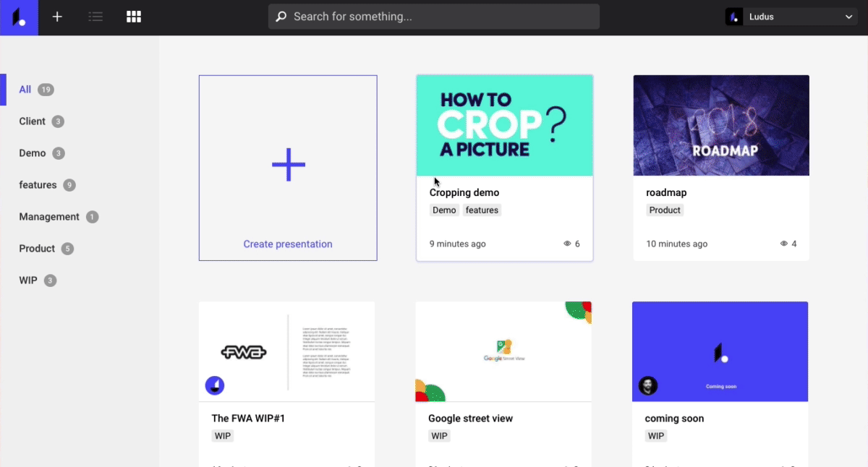
Task: Filter presentations by features tag
Action: click(38, 185)
